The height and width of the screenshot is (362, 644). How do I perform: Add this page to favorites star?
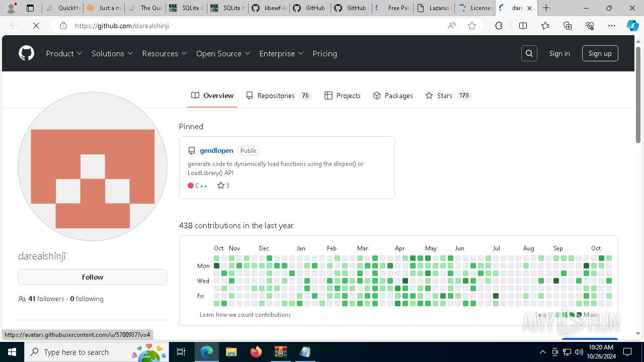[x=472, y=26]
